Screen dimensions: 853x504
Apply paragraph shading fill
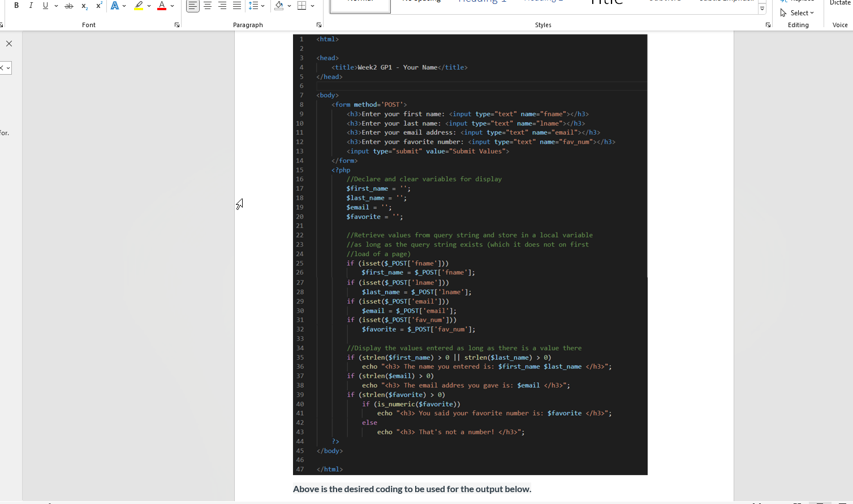pos(279,6)
